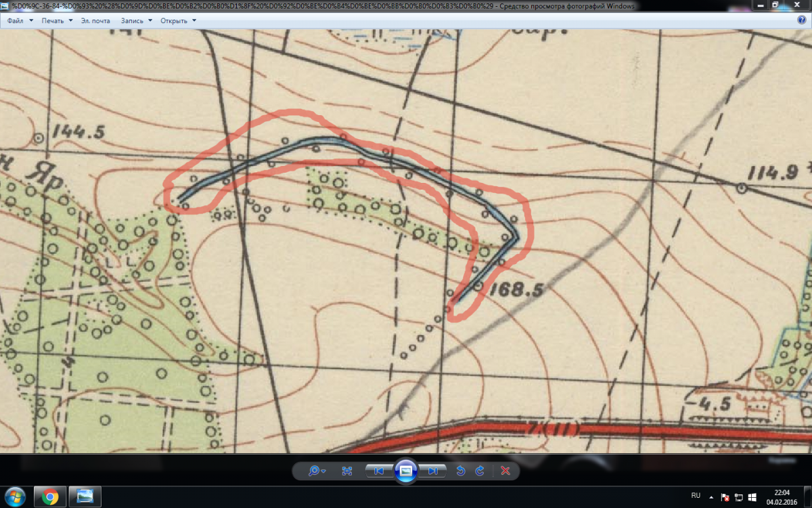
Task: Click the fit to window / actual size icon
Action: point(347,471)
